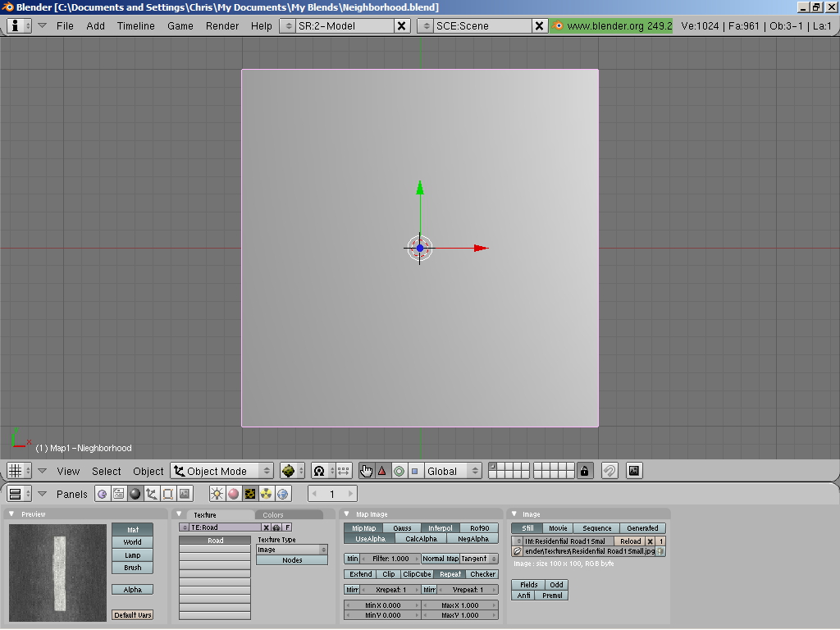Click the Reload image button
Screen dimensions: 840x630
pos(630,541)
